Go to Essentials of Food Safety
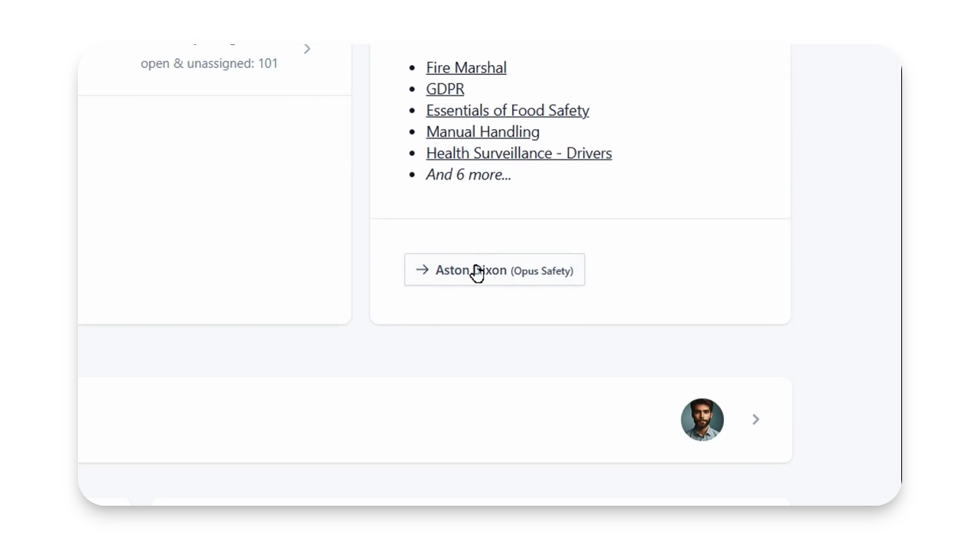 508,111
